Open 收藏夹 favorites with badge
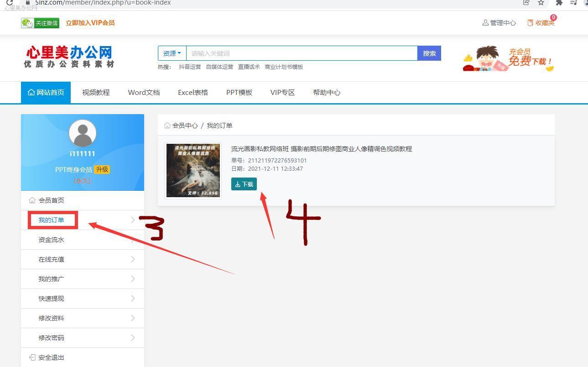The image size is (588, 367). point(541,23)
